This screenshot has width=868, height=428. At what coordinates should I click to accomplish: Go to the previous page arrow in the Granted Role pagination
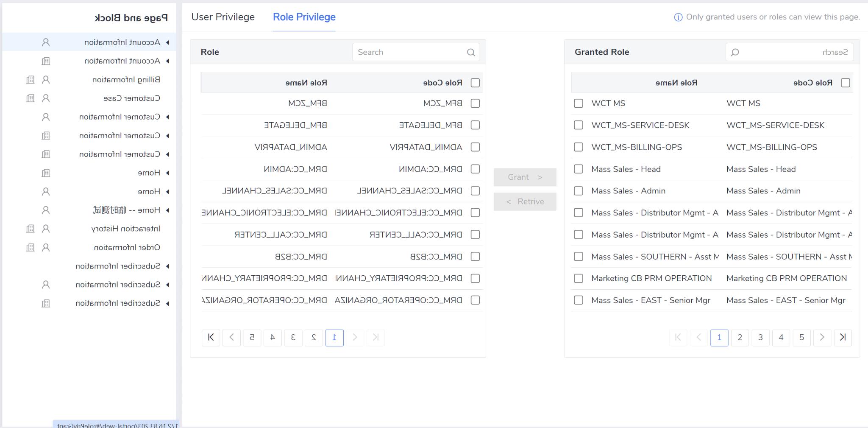pos(698,338)
